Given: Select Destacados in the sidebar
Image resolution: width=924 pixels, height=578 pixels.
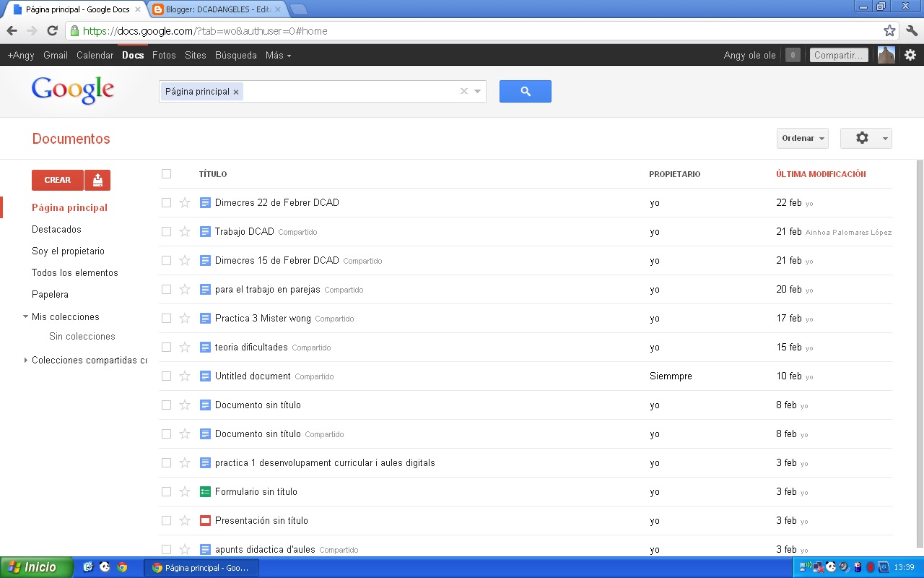Looking at the screenshot, I should pyautogui.click(x=56, y=229).
